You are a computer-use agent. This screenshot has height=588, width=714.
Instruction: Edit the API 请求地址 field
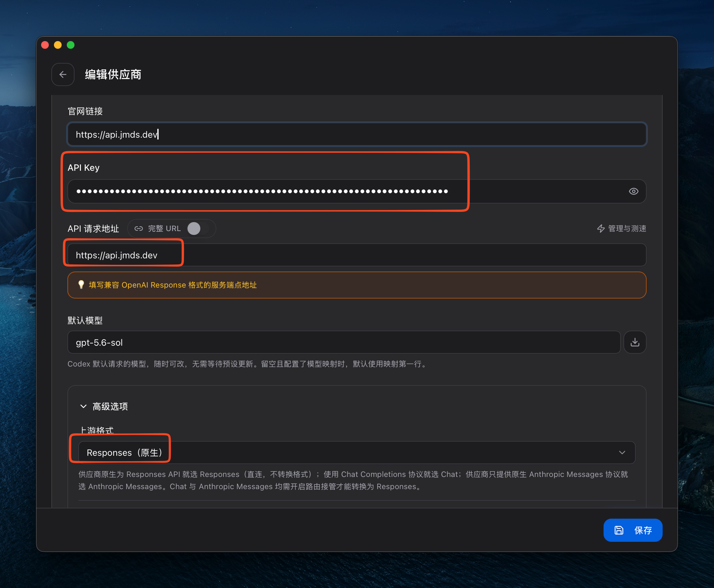point(357,255)
